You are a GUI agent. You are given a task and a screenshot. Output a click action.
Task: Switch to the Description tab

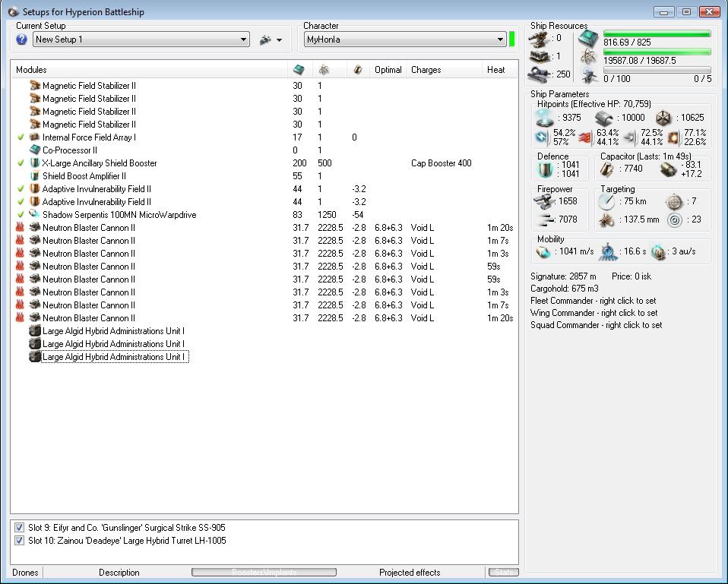click(119, 573)
